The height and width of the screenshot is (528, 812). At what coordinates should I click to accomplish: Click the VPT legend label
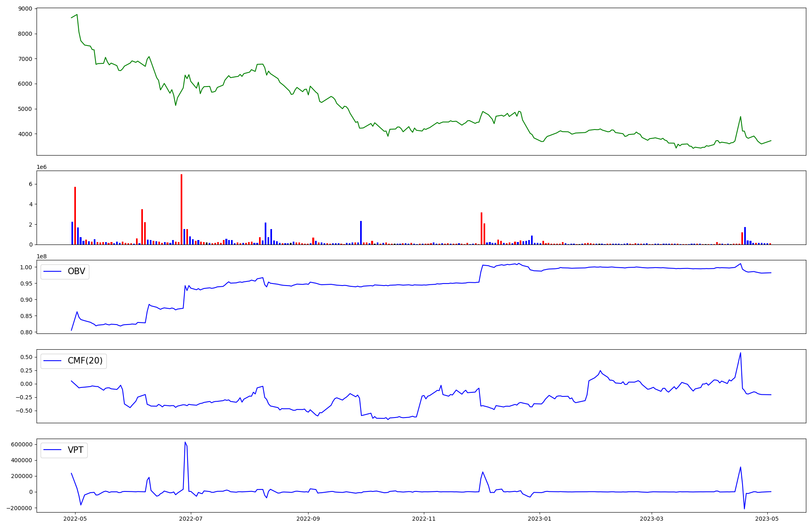coord(76,450)
